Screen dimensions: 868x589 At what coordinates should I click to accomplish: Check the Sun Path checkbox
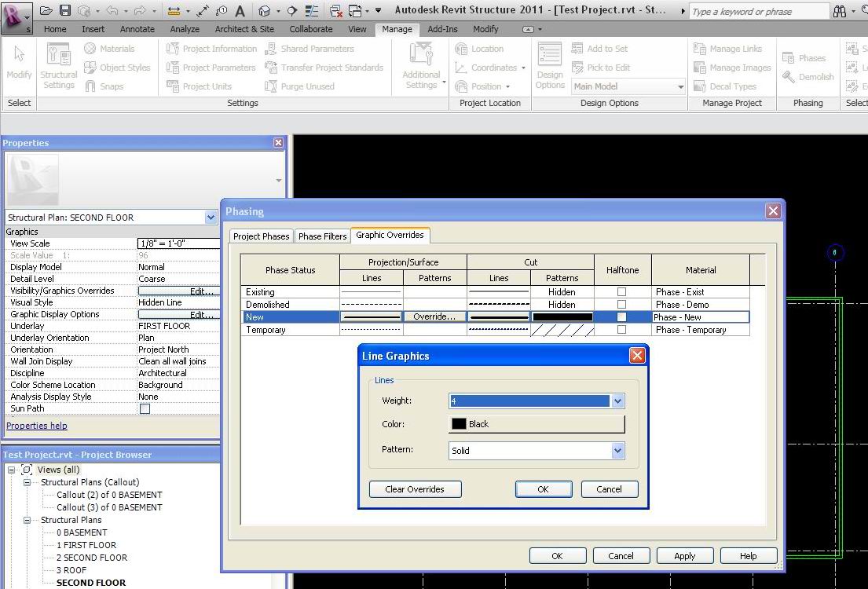(145, 409)
